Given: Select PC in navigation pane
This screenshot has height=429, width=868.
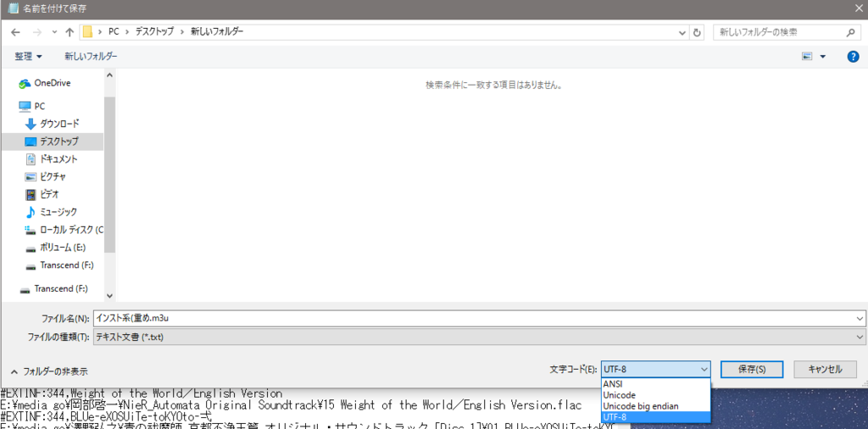Looking at the screenshot, I should pos(32,106).
